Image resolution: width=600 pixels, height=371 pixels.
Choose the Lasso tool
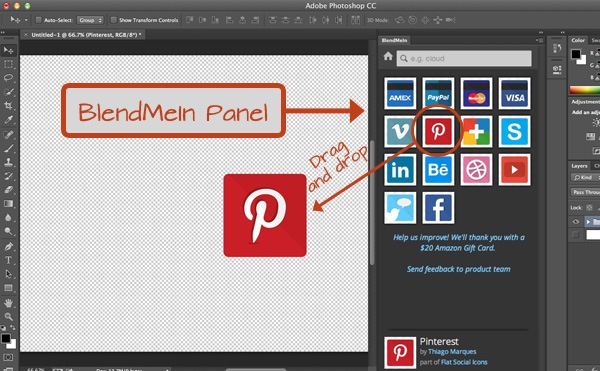[8, 78]
